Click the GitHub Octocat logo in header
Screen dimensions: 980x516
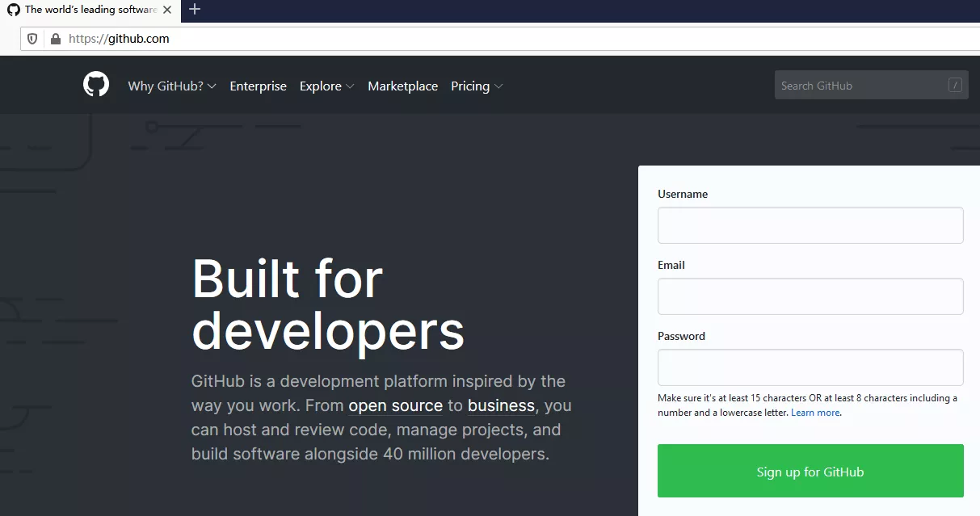click(x=96, y=84)
